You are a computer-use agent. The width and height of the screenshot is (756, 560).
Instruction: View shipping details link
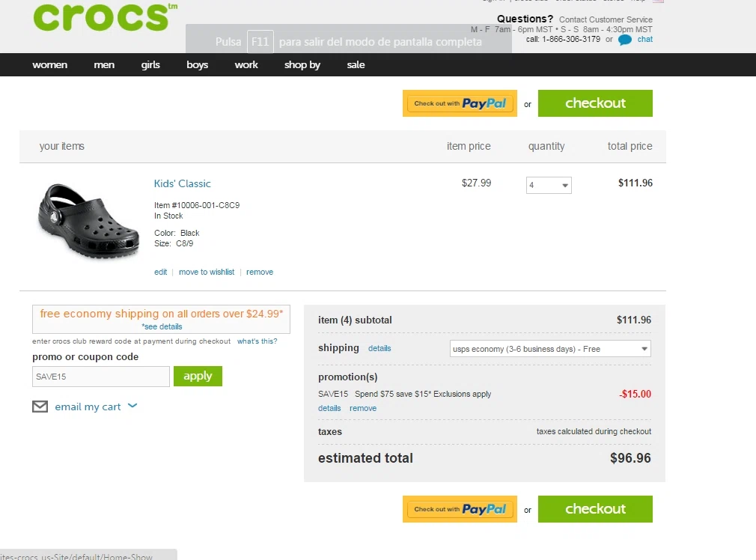[379, 348]
